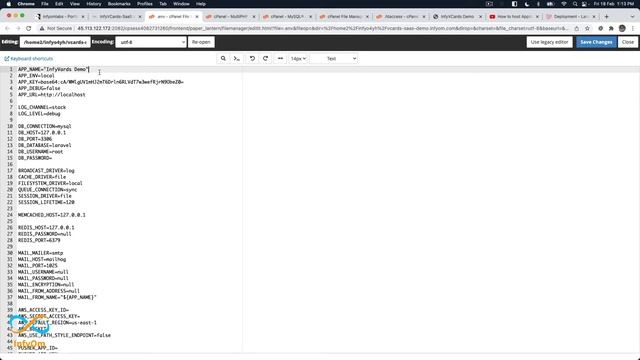Open the History menu

tap(93, 4)
